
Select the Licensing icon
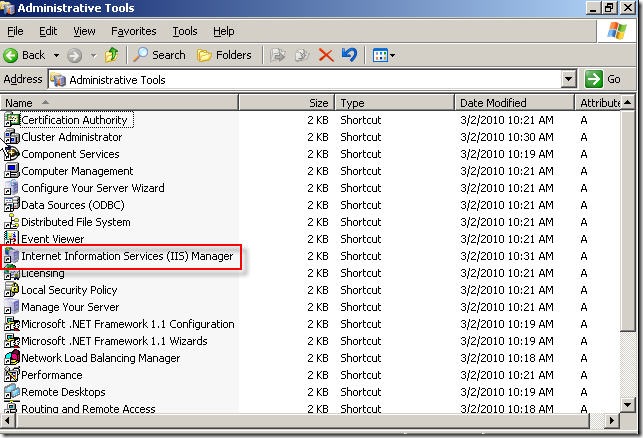[11, 273]
